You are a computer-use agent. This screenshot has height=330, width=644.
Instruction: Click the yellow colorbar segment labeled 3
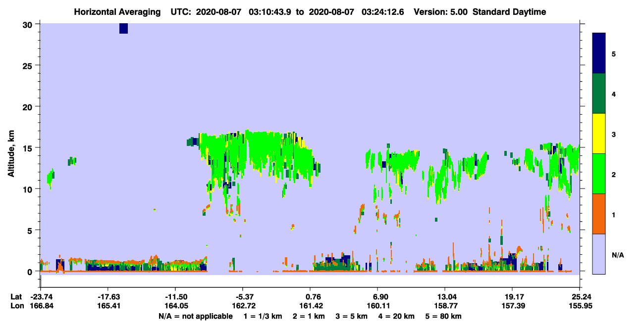click(x=599, y=134)
